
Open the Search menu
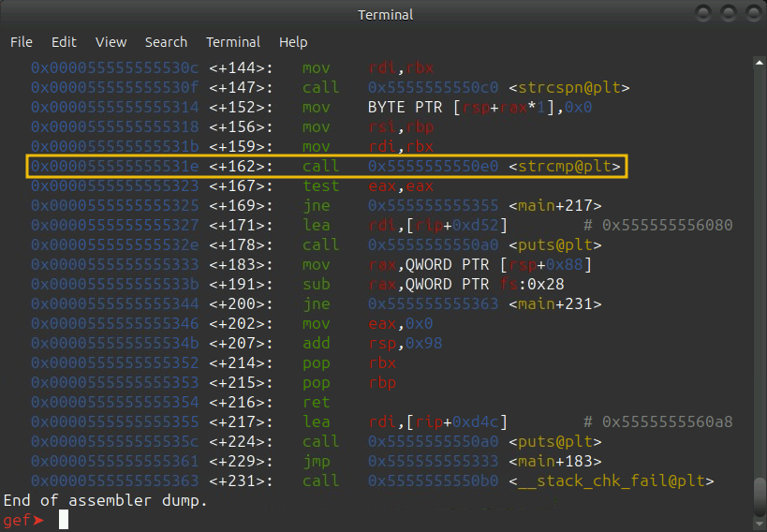point(167,42)
